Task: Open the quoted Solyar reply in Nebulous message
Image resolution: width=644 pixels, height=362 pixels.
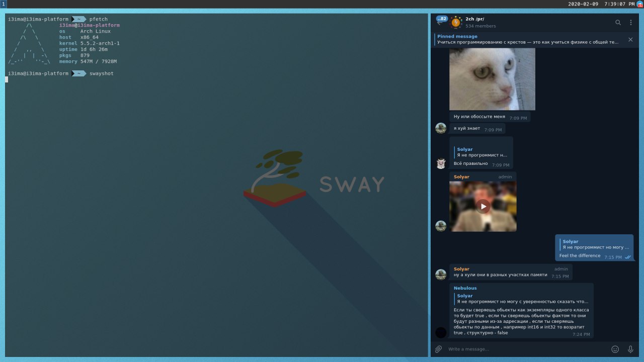Action: click(x=521, y=299)
